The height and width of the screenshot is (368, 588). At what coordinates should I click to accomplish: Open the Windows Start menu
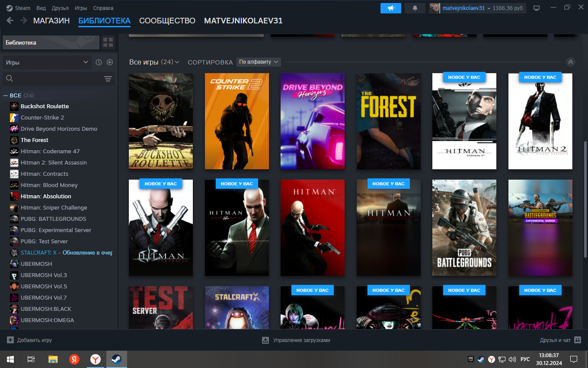(10, 359)
